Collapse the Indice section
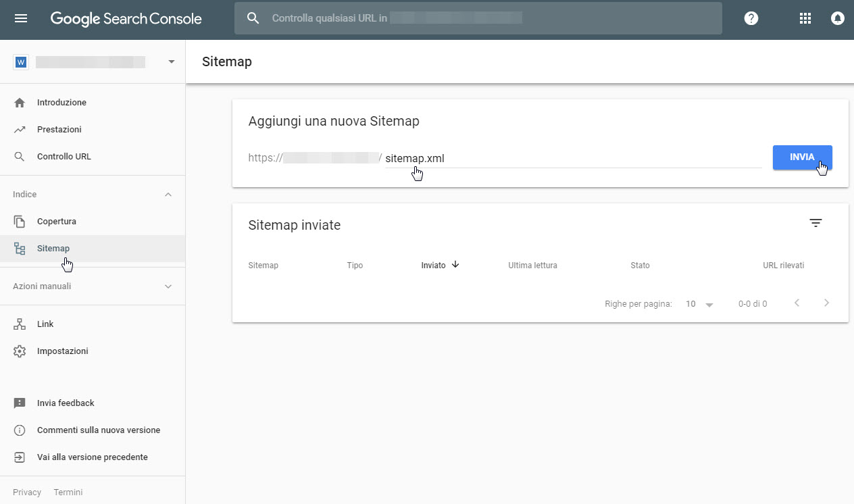This screenshot has width=854, height=504. tap(168, 195)
